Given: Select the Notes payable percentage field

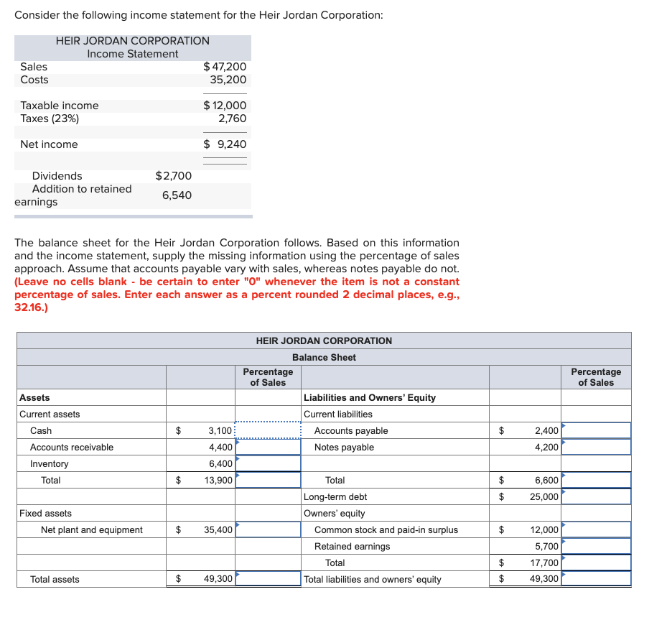Looking at the screenshot, I should click(x=596, y=447).
